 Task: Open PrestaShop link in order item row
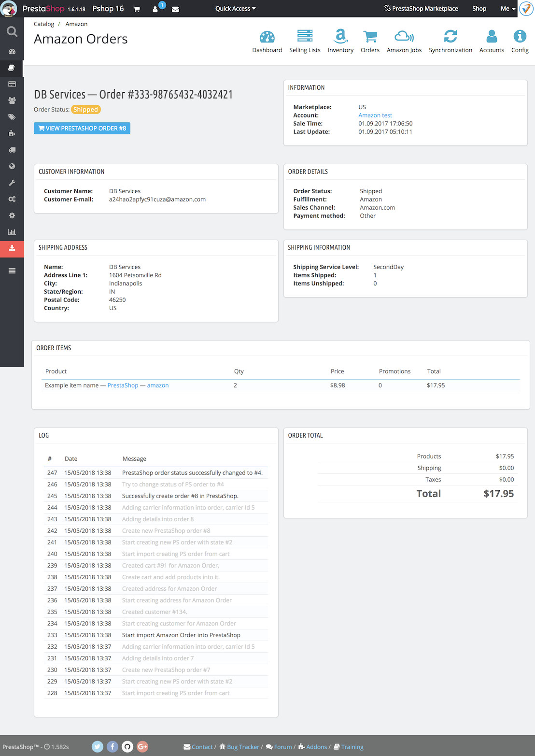click(123, 385)
